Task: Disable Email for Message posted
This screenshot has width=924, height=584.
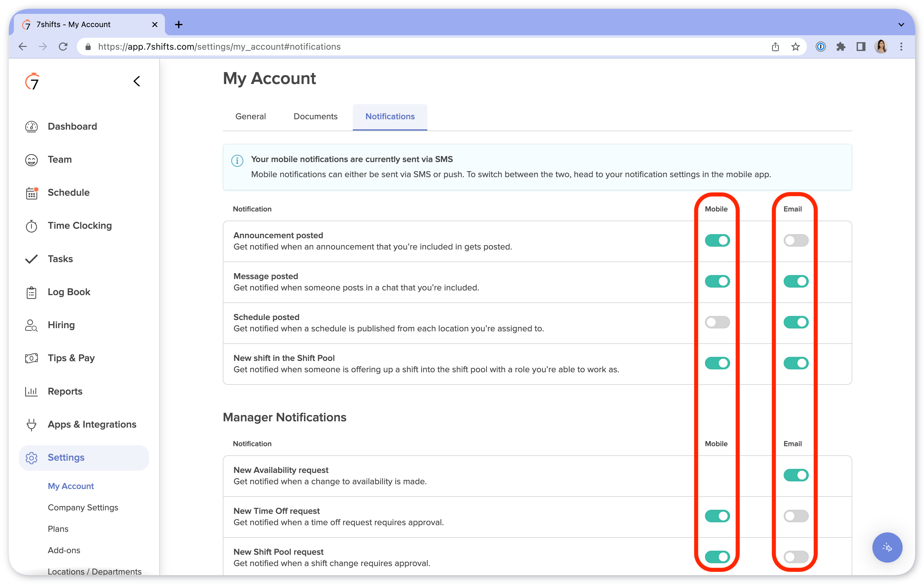Action: click(x=796, y=281)
